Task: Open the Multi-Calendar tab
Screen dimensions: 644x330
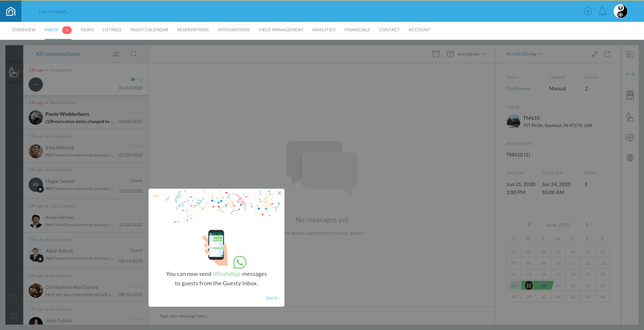Action: tap(149, 30)
